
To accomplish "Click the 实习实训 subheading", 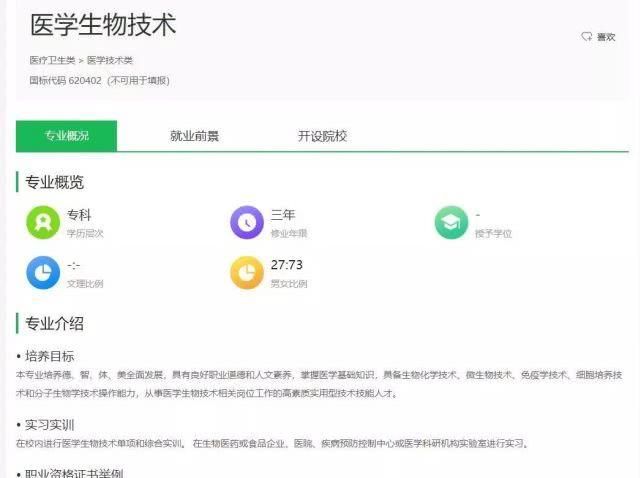I will point(49,425).
